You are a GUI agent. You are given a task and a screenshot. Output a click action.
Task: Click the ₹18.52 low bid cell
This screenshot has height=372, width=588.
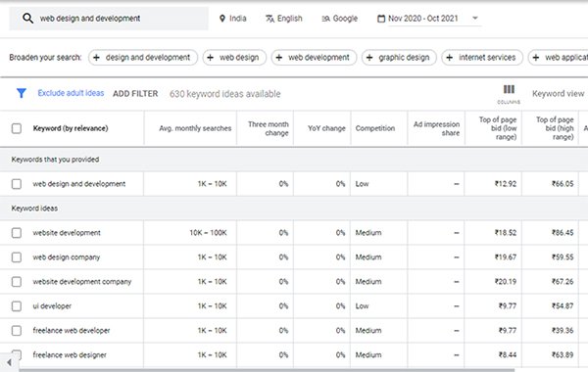pos(506,233)
